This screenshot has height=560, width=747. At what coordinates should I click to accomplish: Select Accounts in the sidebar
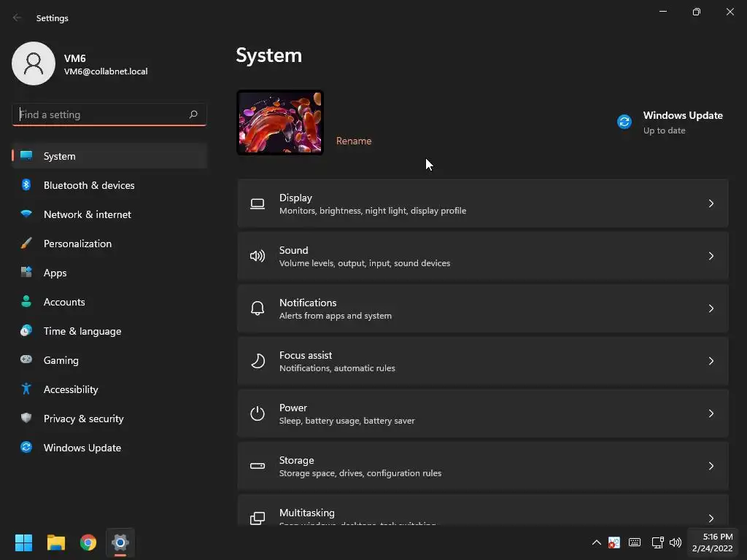[x=109, y=302]
